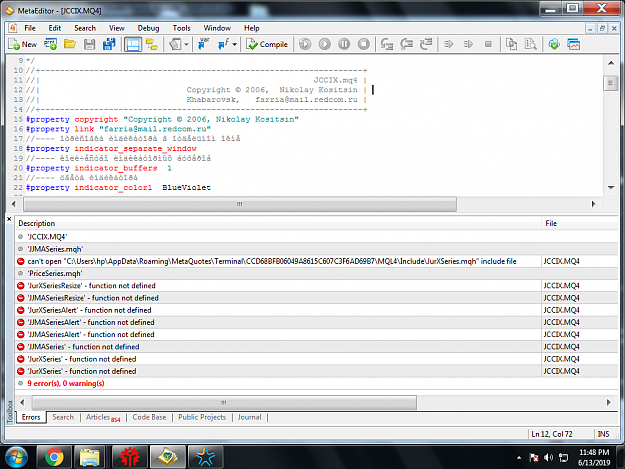625x469 pixels.
Task: Switch to the Code Base tab
Action: (149, 417)
